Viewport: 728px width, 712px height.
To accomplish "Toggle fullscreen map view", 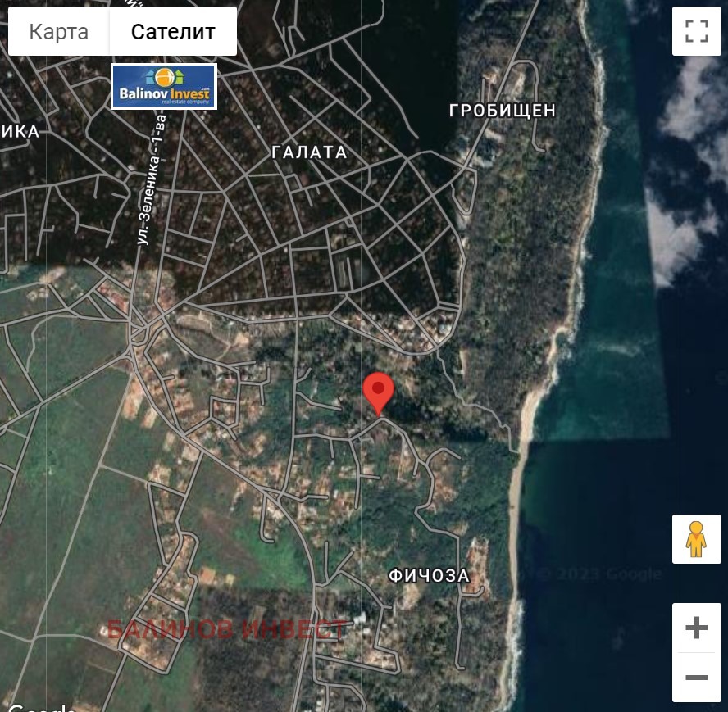I will coord(696,32).
